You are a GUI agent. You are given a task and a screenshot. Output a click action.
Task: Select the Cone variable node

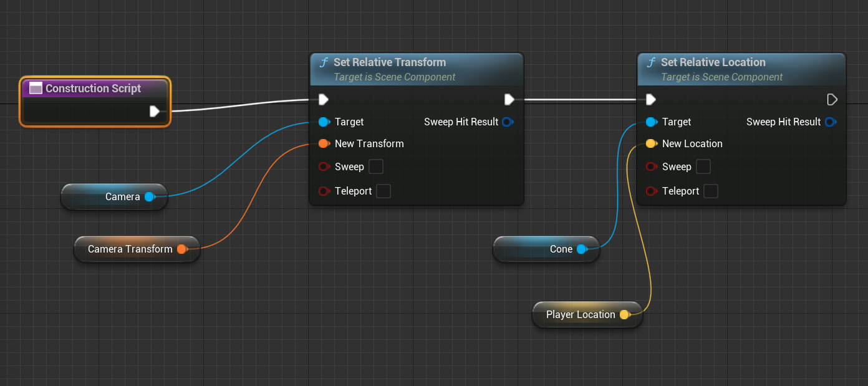[546, 249]
